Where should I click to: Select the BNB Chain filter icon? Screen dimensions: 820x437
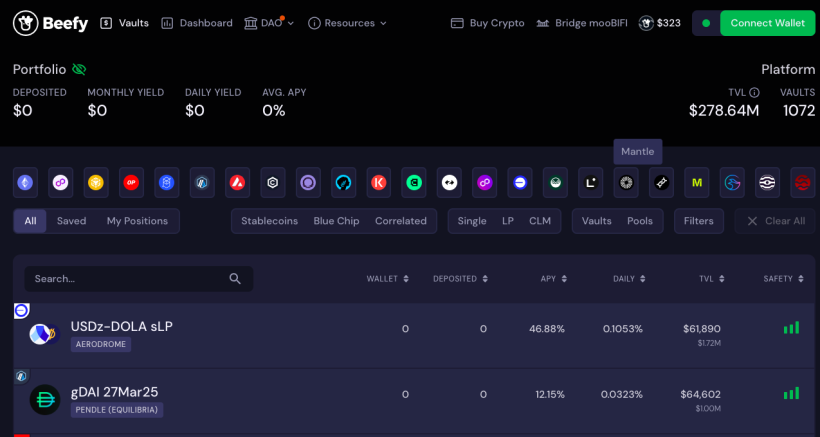96,182
